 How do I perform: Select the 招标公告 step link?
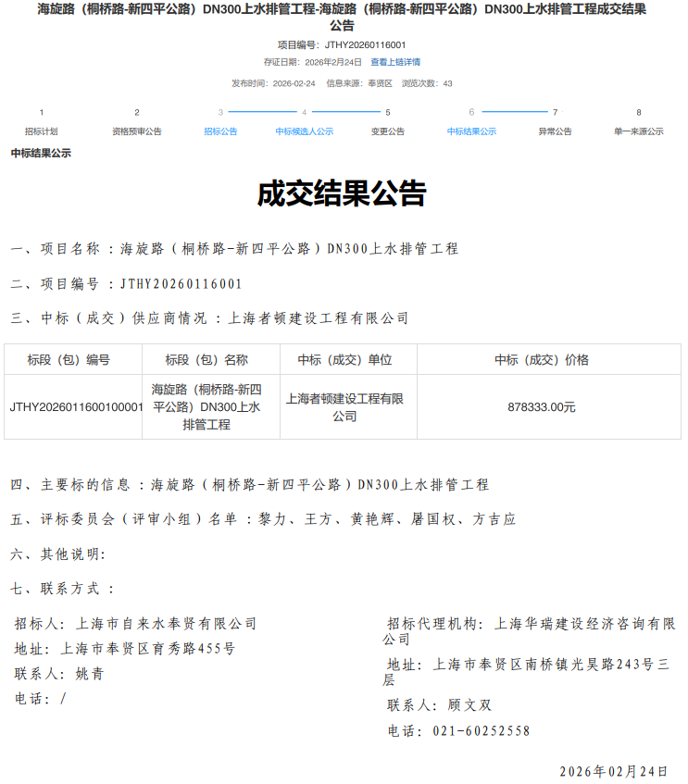coord(220,131)
